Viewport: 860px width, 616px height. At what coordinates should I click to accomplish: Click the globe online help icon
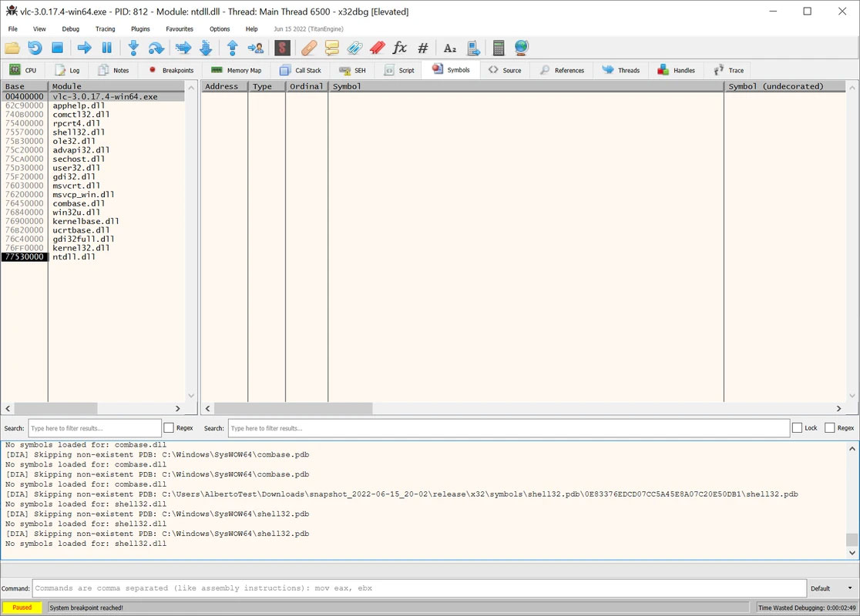point(522,49)
